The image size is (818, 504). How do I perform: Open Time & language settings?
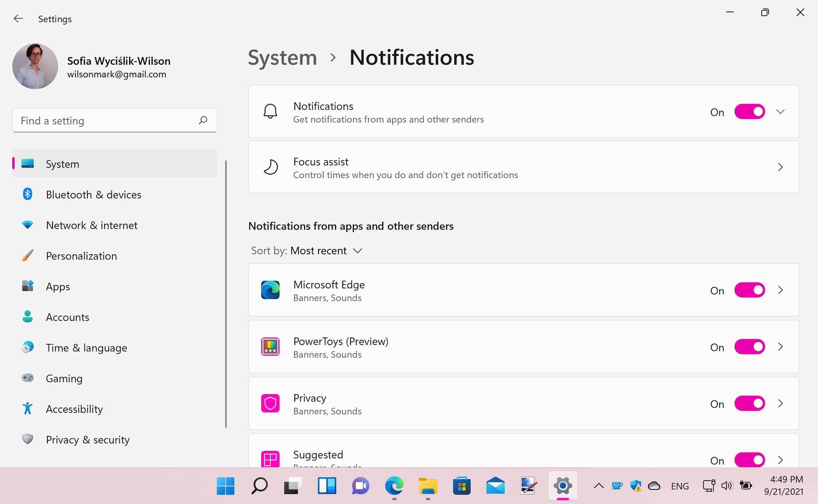(86, 348)
